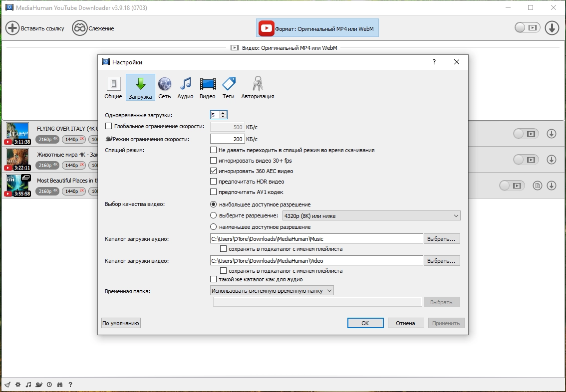Download the Животные мира 4K video
The height and width of the screenshot is (392, 566).
coord(551,160)
